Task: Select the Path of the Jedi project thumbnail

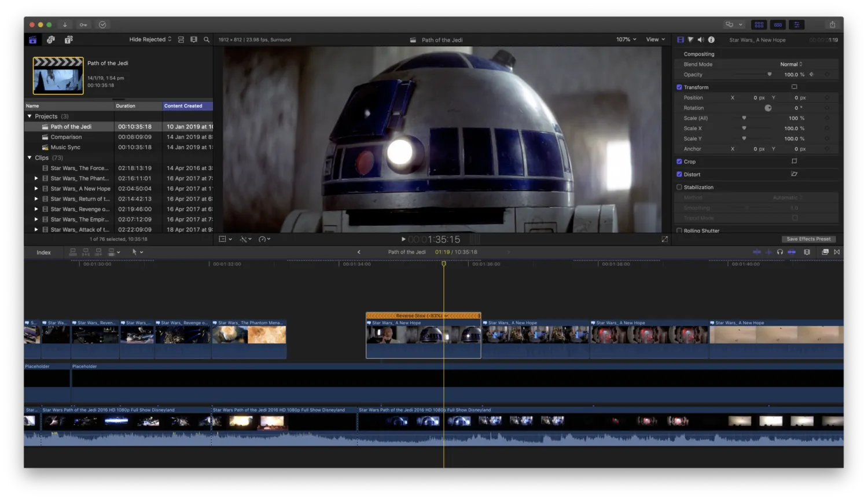Action: 58,75
